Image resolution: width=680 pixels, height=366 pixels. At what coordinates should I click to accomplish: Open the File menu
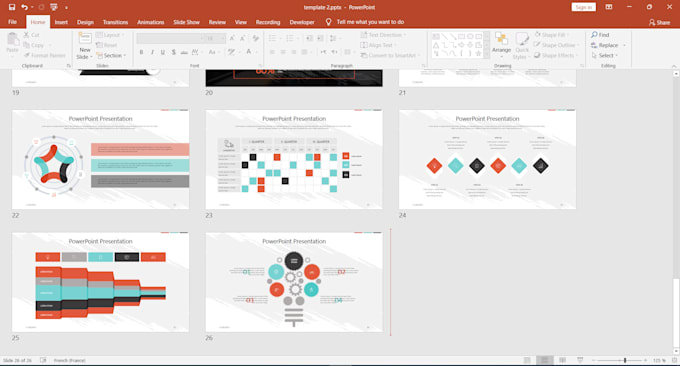pos(13,22)
